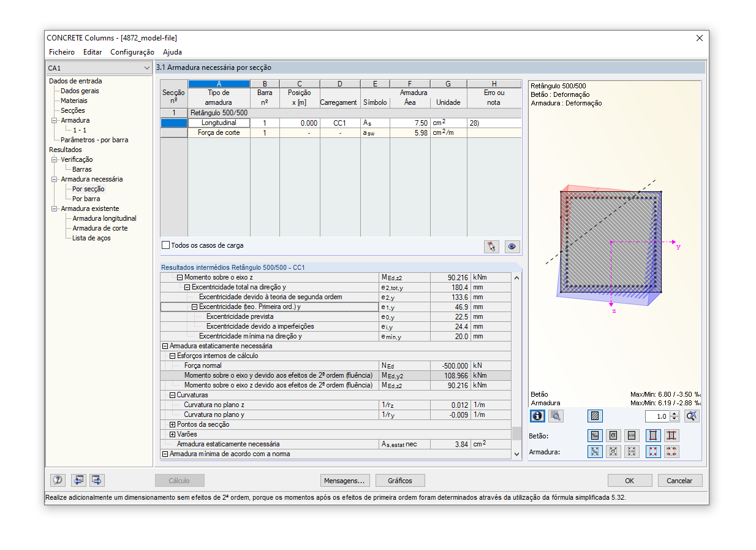
Task: Toggle reinforcement bar points icon in Armadura row
Action: pyautogui.click(x=653, y=452)
